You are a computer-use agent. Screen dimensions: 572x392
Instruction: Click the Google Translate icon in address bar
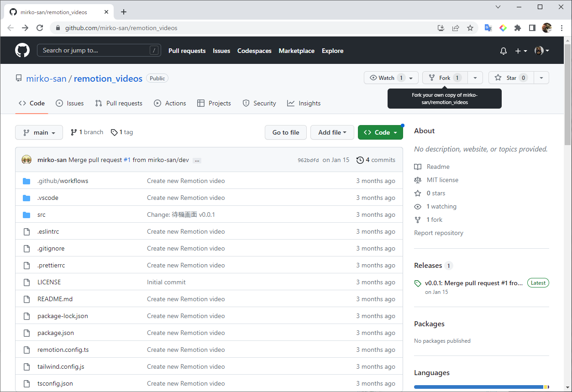[488, 28]
